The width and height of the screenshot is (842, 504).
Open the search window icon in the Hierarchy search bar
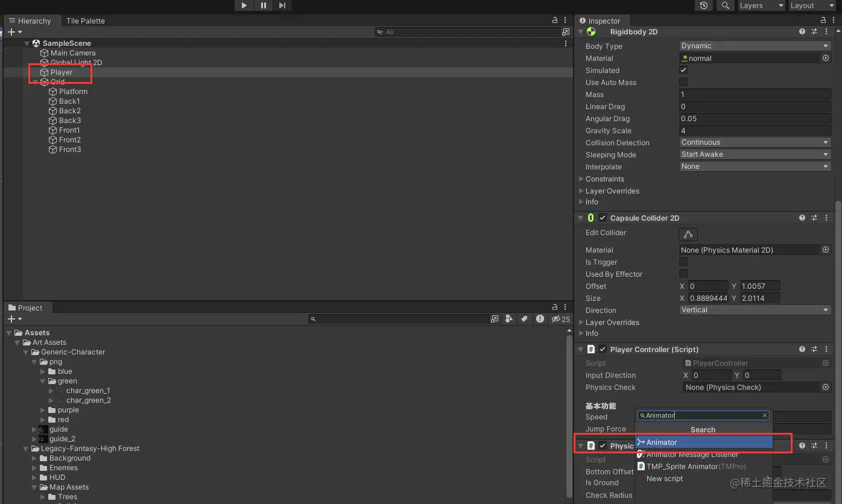pyautogui.click(x=566, y=32)
